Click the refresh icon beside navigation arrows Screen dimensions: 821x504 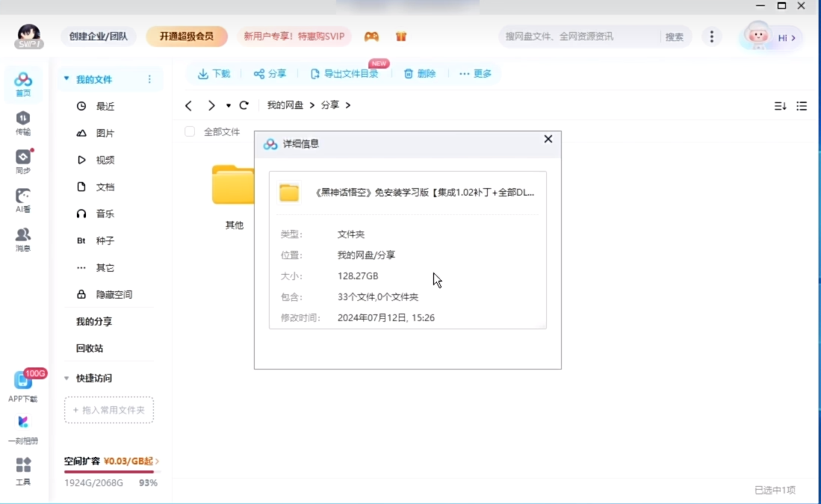pos(244,105)
